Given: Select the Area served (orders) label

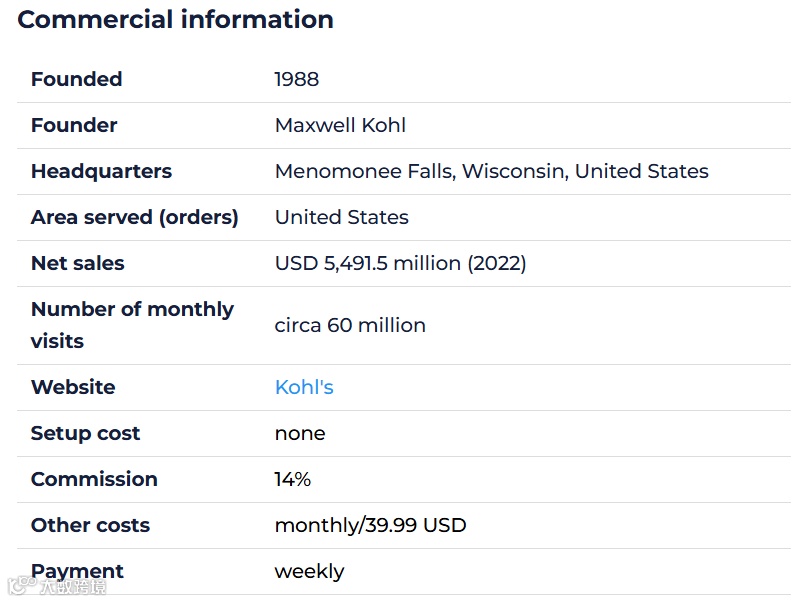Looking at the screenshot, I should [135, 217].
